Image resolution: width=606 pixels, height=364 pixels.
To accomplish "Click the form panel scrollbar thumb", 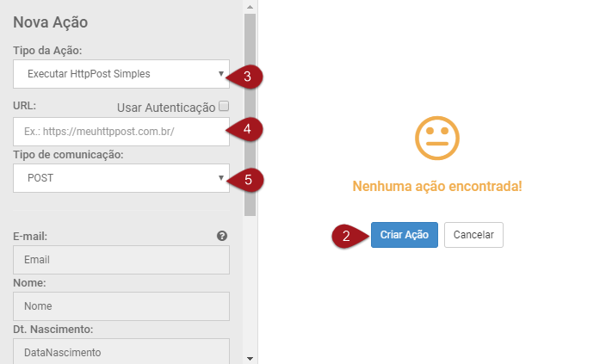I will point(250,112).
